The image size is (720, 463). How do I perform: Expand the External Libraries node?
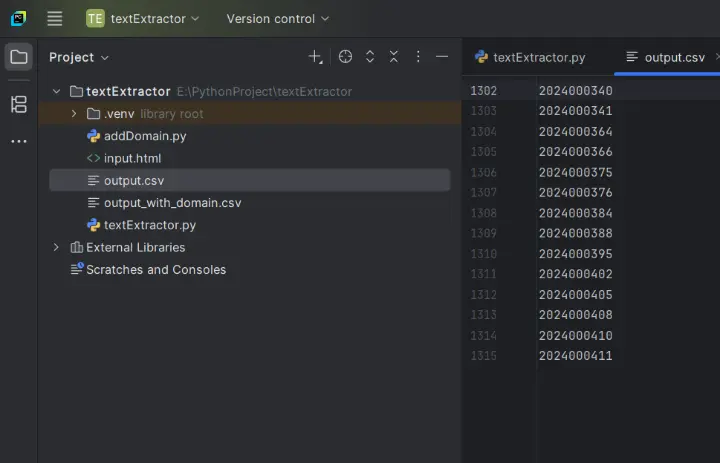(56, 247)
